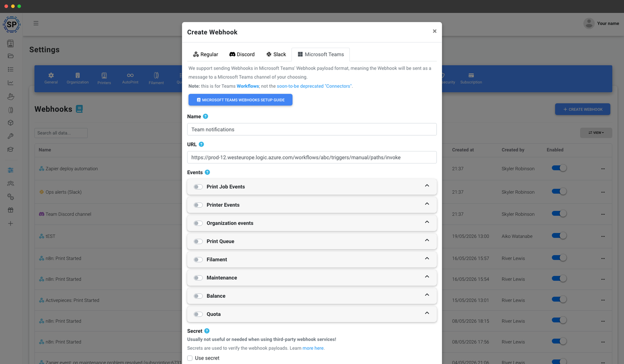This screenshot has height=364, width=624.
Task: Collapse the Quota chevron
Action: [x=427, y=313]
